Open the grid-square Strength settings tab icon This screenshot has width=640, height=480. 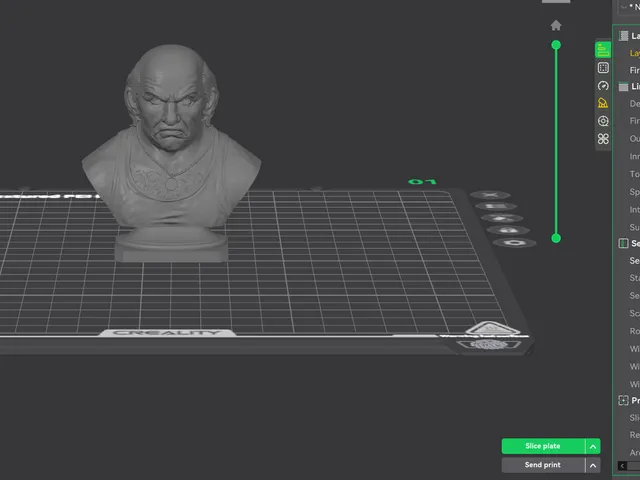pos(603,68)
